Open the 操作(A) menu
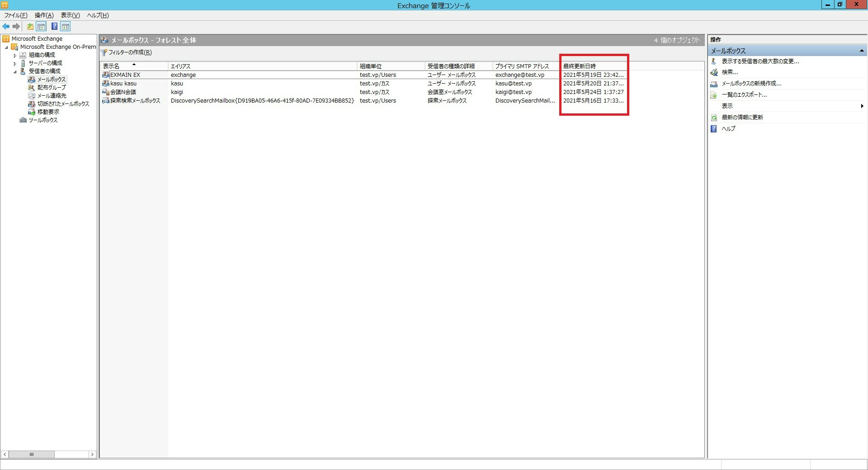The height and width of the screenshot is (470, 868). tap(44, 15)
